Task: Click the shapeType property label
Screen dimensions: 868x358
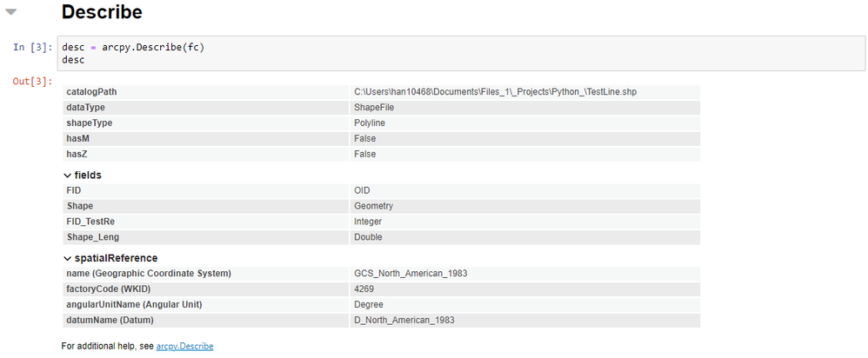Action: click(90, 123)
